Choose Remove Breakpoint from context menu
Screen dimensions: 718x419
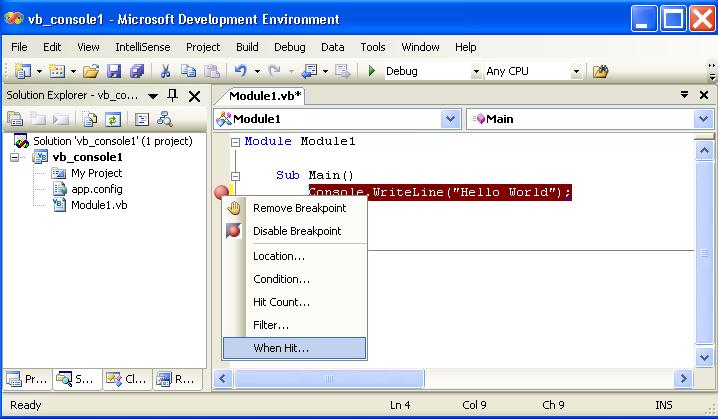294,208
